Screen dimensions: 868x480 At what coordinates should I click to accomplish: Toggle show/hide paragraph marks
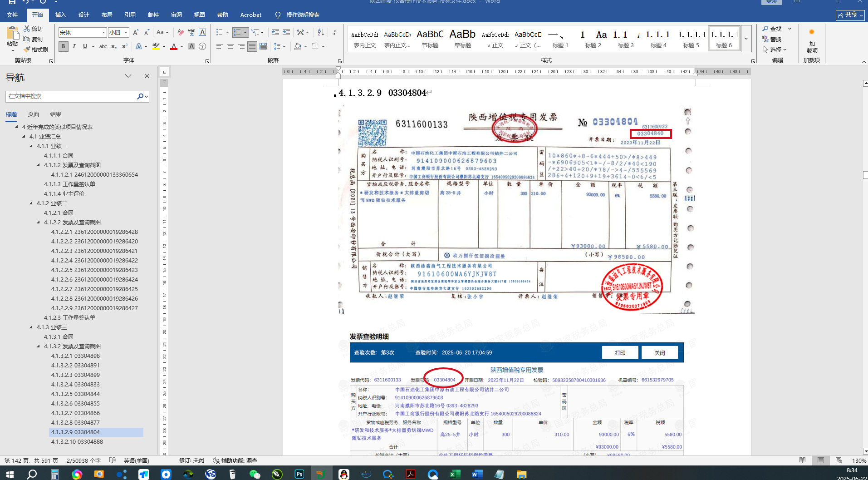click(335, 32)
